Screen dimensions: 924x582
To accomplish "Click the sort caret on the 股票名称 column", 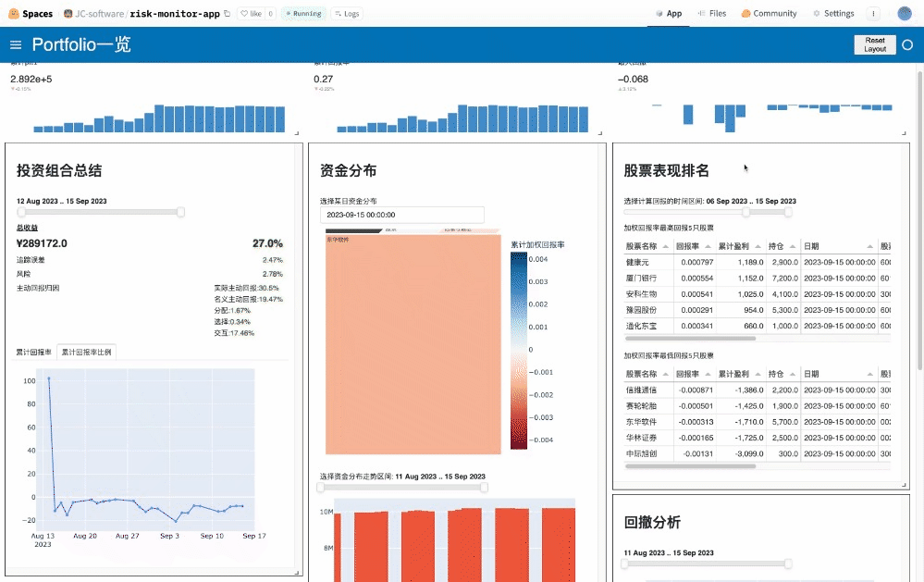I will click(665, 245).
